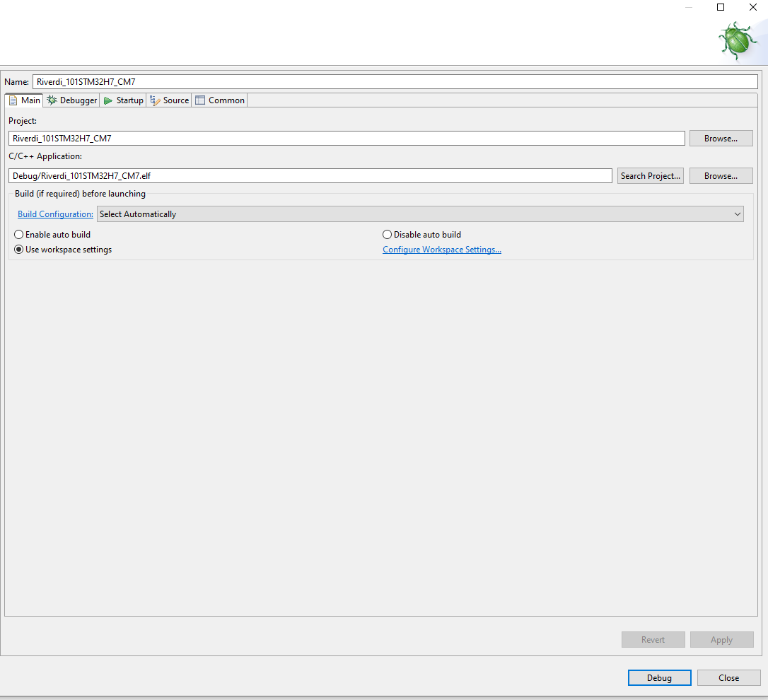The image size is (768, 700).
Task: Expand the Build Configuration dropdown
Action: tap(420, 214)
